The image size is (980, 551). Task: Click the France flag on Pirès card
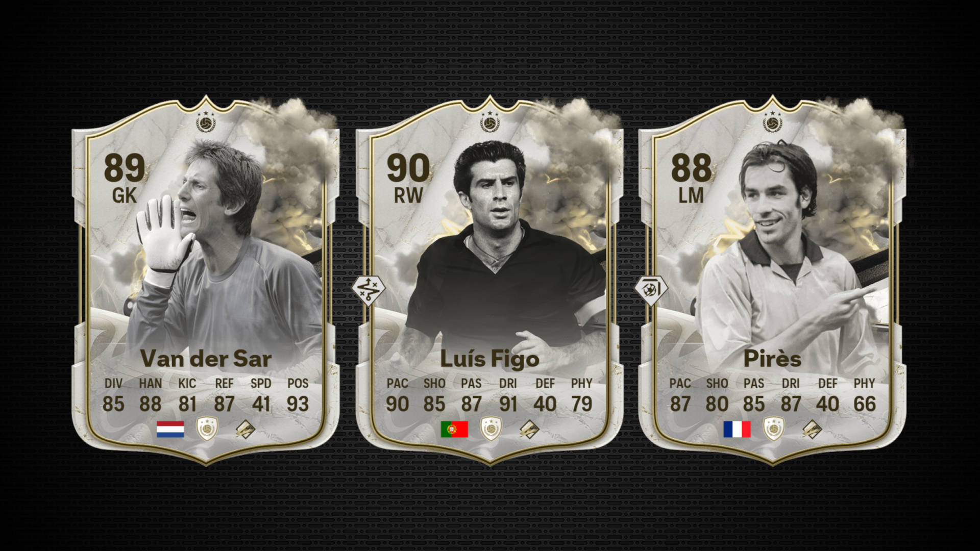pos(737,429)
